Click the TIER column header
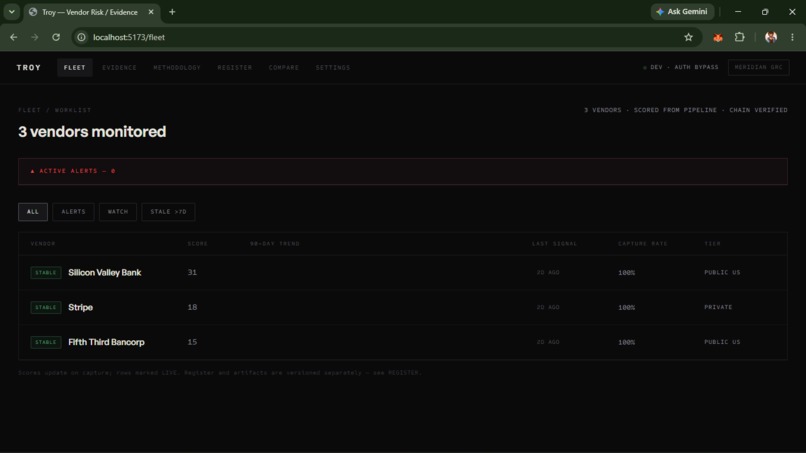 coord(712,244)
